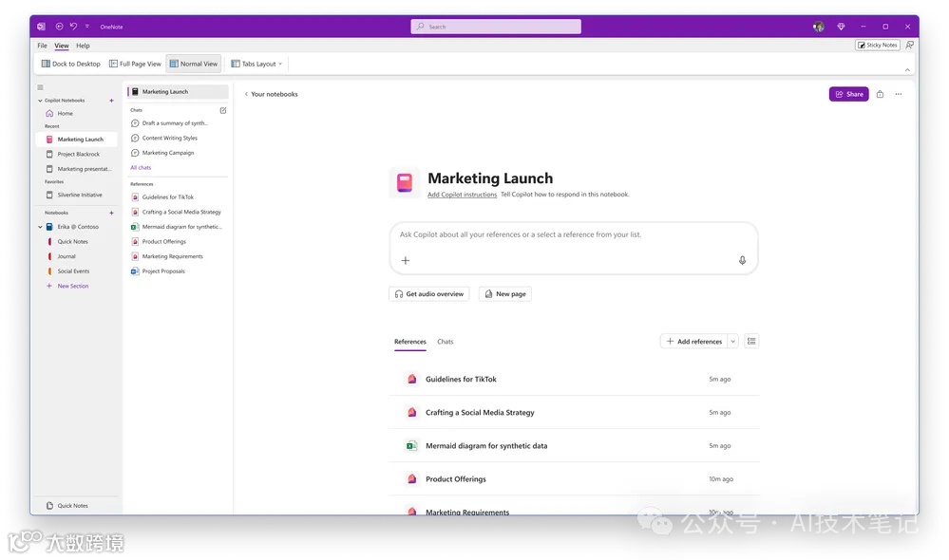949x560 pixels.
Task: Open the File menu
Action: pyautogui.click(x=42, y=46)
